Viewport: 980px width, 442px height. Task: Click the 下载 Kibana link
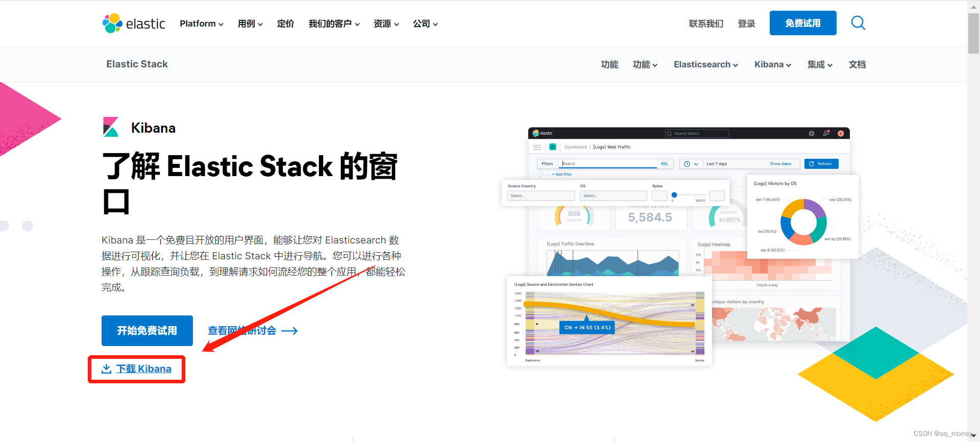click(143, 369)
